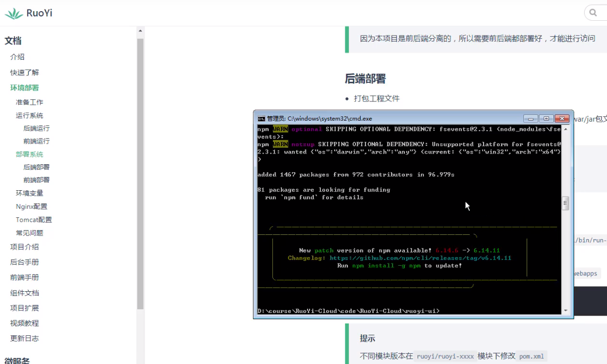Minimize the cmd.exe window
Screen dimensions: 607x364
(x=531, y=118)
